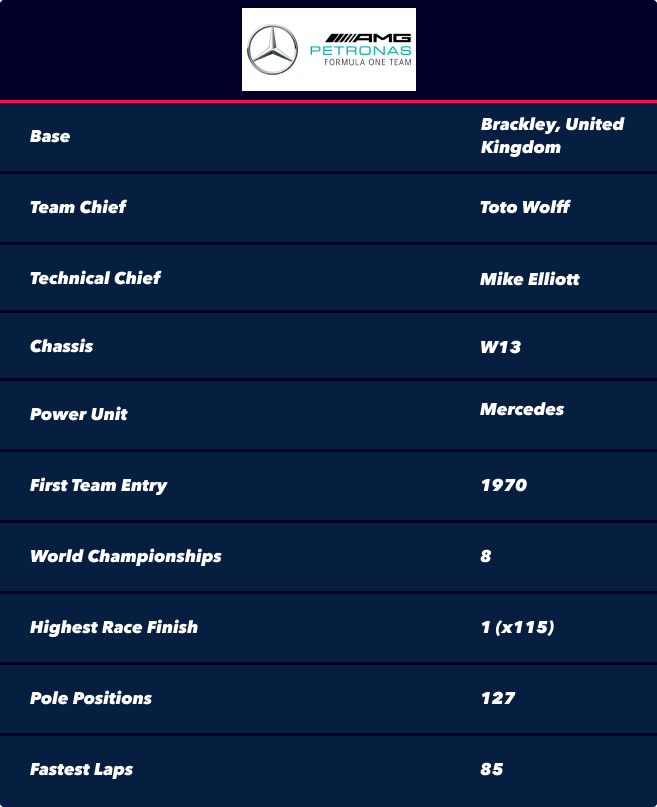Viewport: 657px width, 807px height.
Task: Click Brackley, United Kingdom value
Action: click(x=552, y=135)
